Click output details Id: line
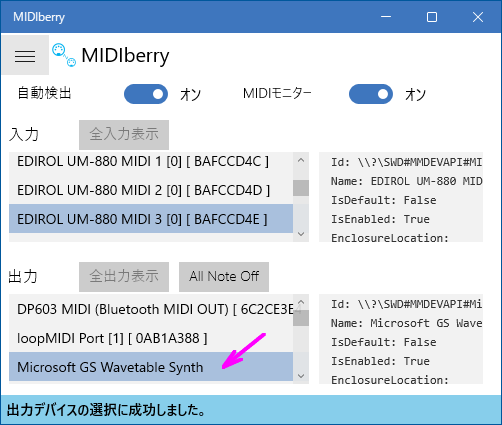Viewport: 502px width, 425px height. (x=406, y=304)
